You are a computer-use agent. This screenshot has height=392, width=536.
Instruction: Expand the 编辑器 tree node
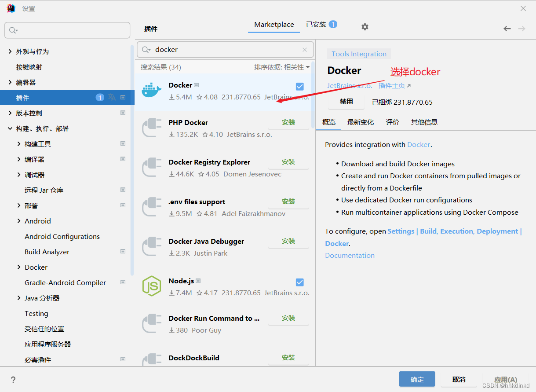tap(10, 82)
